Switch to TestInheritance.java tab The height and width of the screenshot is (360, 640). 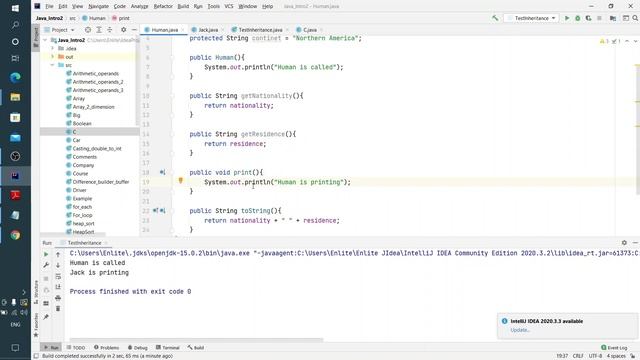(x=260, y=30)
